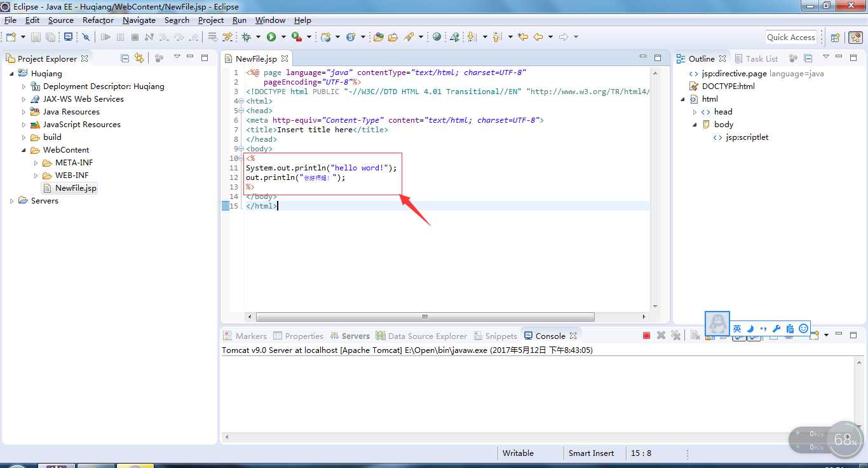Switch to the Markers tab
The height and width of the screenshot is (468, 868).
point(245,336)
